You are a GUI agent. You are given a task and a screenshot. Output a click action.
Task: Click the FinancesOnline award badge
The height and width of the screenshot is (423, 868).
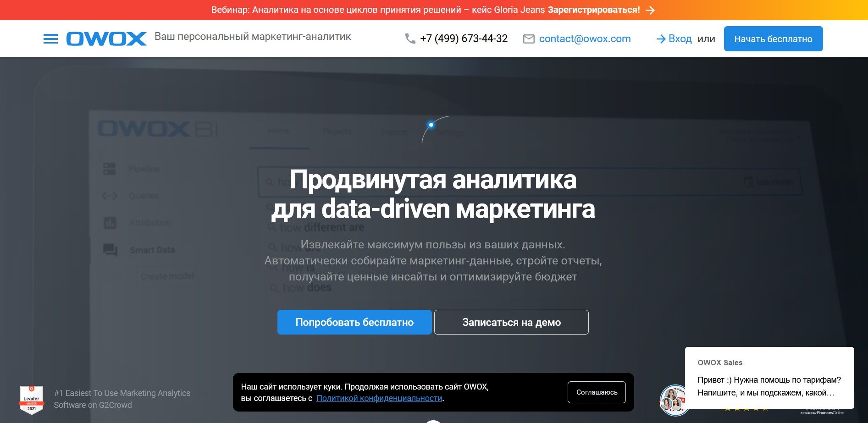point(822,411)
